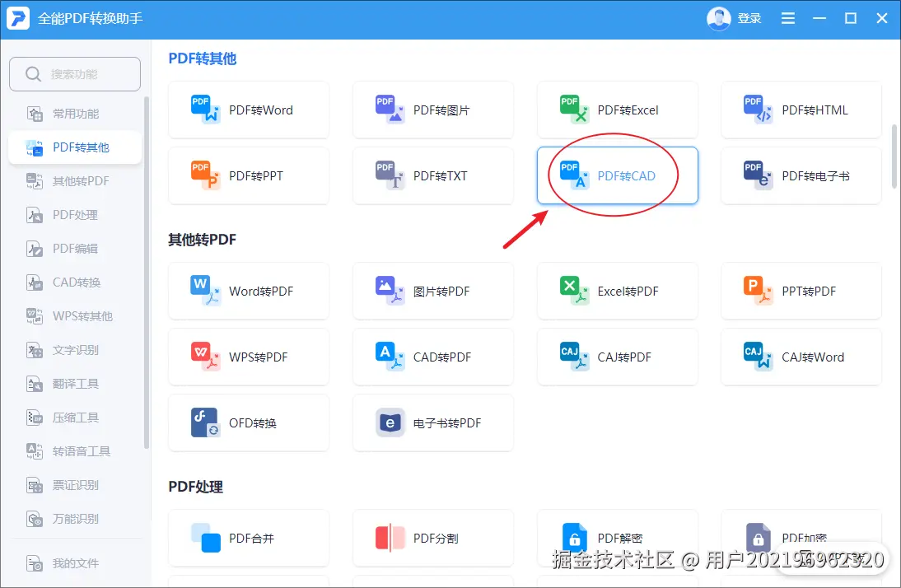
Task: Click the PDF转其他 section heading
Action: tap(202, 58)
